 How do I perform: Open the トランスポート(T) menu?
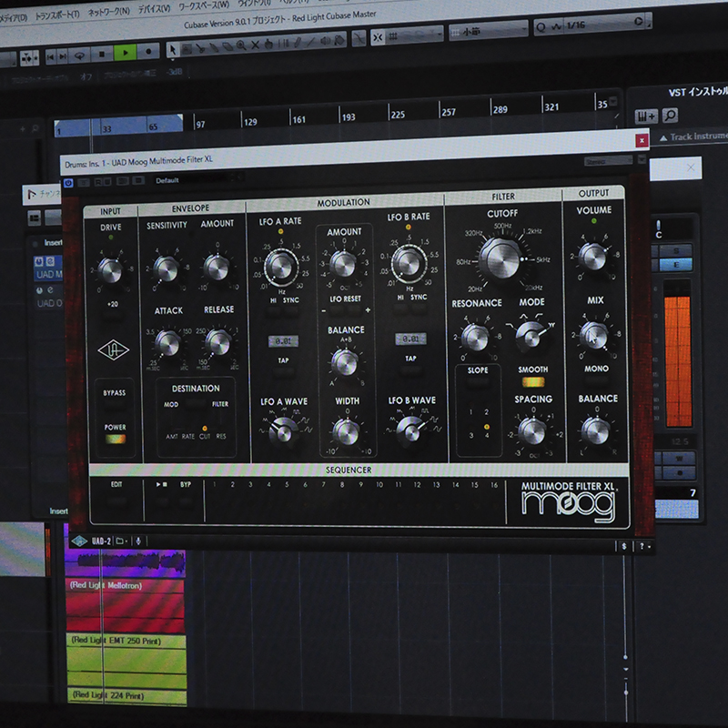57,15
